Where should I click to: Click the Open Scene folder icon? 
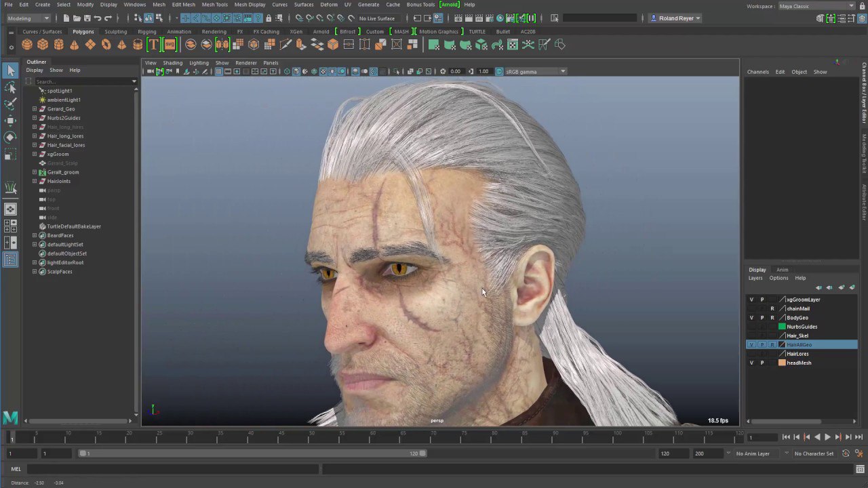point(76,18)
